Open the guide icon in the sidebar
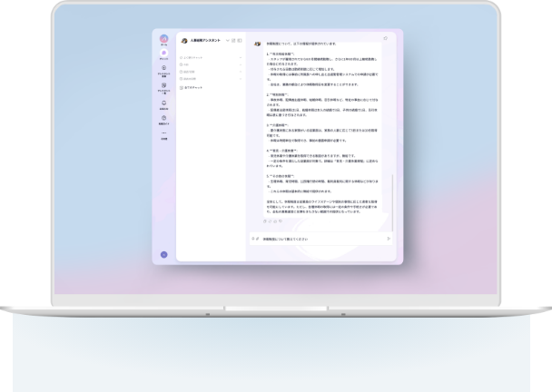This screenshot has height=392, width=552. tap(163, 118)
